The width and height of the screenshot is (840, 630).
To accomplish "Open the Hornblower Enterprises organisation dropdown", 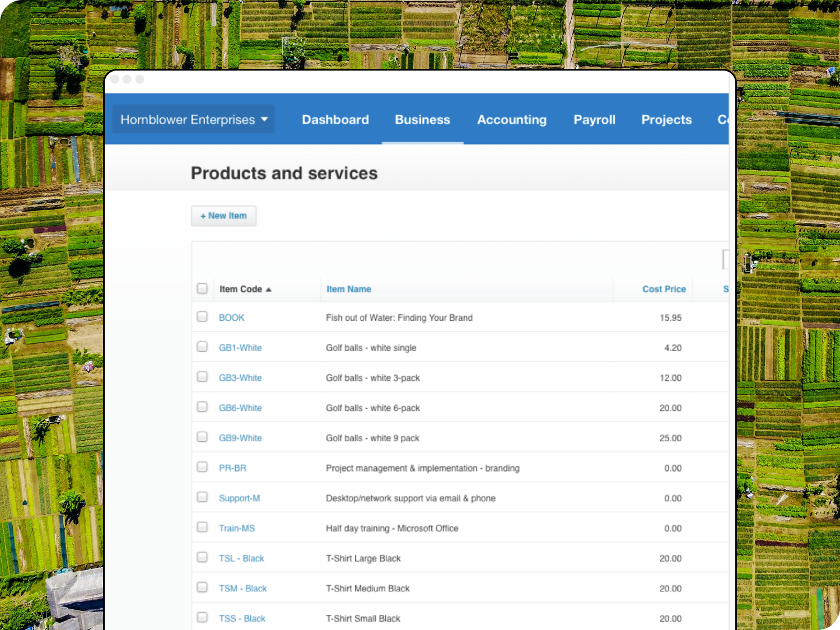I will (x=193, y=119).
